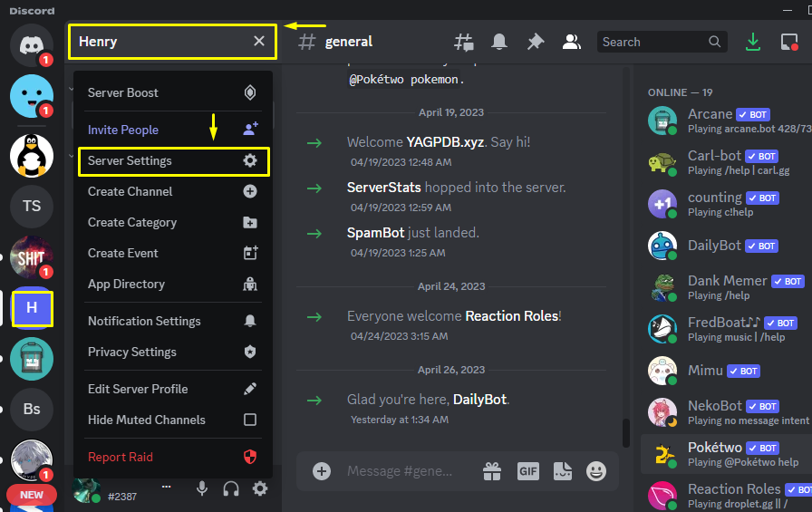
Task: Toggle the member list icon
Action: 571,42
